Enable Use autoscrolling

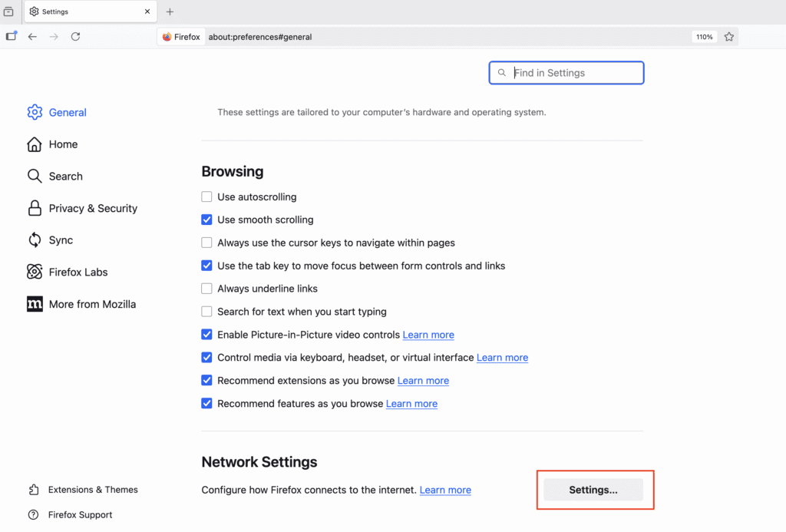pyautogui.click(x=206, y=197)
